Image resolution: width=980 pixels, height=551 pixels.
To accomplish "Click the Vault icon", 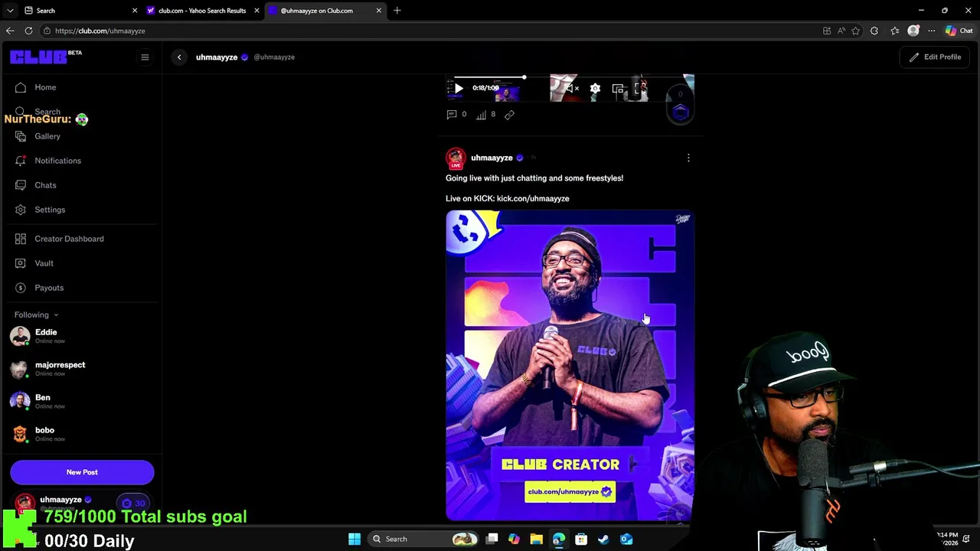I will coord(21,263).
